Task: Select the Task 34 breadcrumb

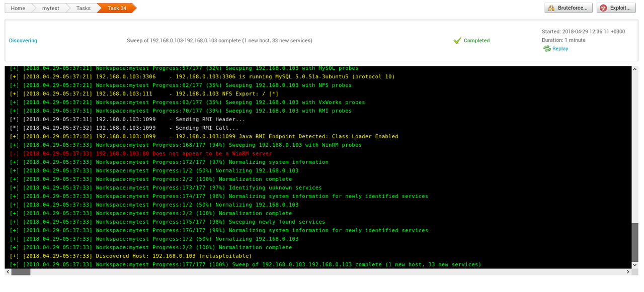Action: [117, 8]
